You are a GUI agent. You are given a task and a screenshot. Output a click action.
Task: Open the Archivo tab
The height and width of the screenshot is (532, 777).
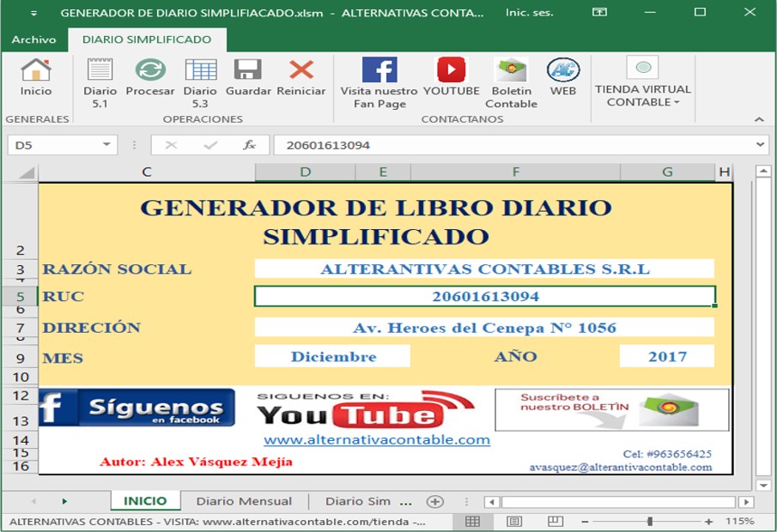click(x=34, y=39)
